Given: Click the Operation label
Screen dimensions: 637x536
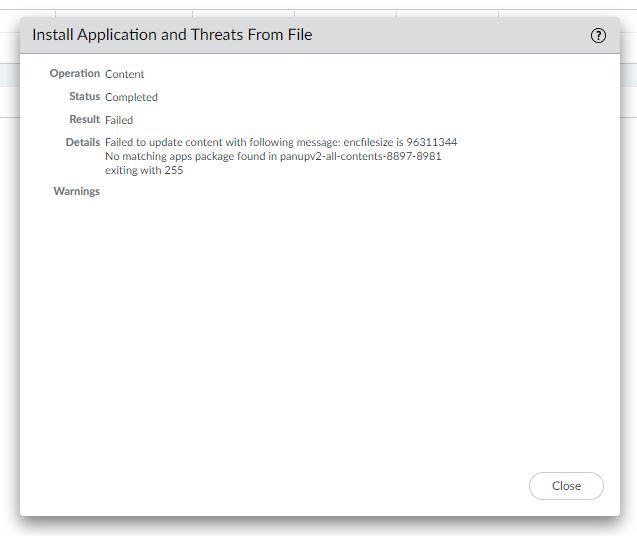Looking at the screenshot, I should pyautogui.click(x=75, y=74).
